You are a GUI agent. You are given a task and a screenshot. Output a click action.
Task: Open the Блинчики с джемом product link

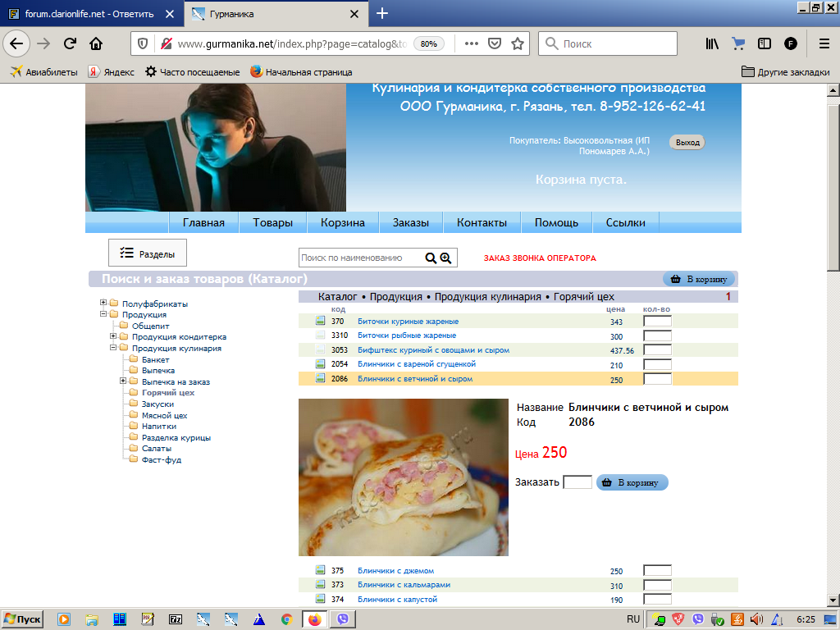(x=395, y=571)
